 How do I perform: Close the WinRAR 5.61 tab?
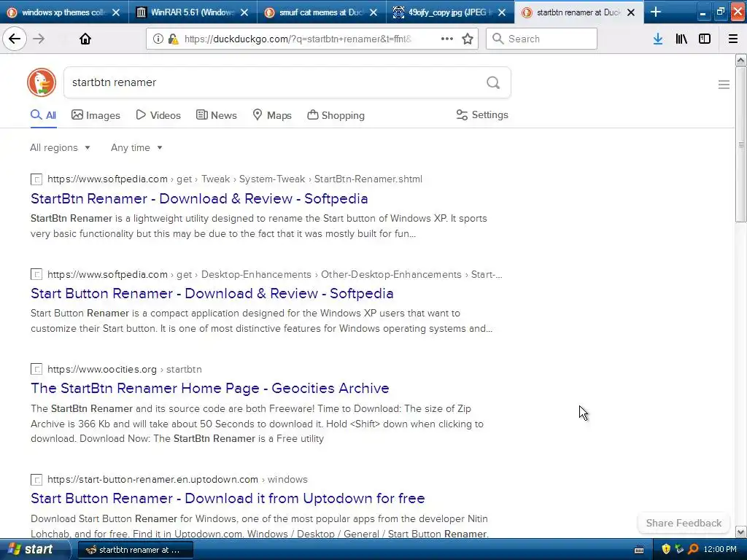(244, 12)
